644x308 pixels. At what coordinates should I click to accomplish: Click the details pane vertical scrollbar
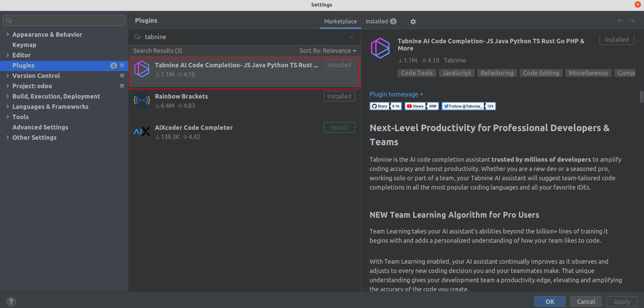[x=641, y=96]
